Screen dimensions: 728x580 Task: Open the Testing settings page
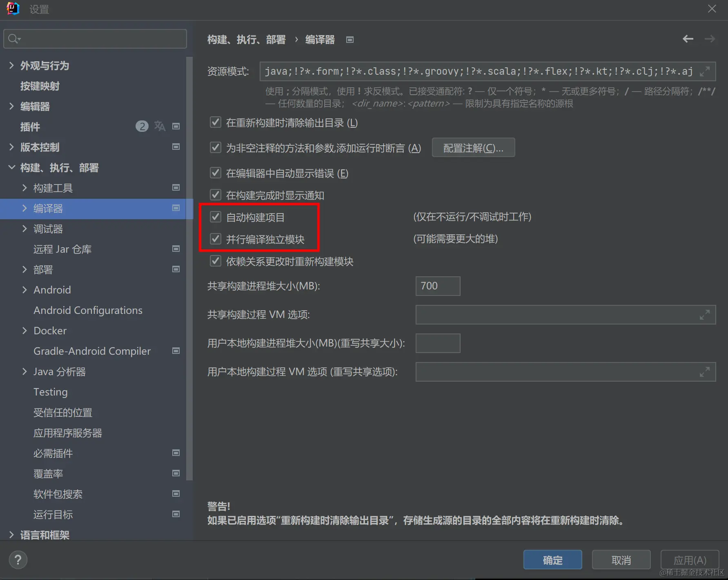click(51, 392)
